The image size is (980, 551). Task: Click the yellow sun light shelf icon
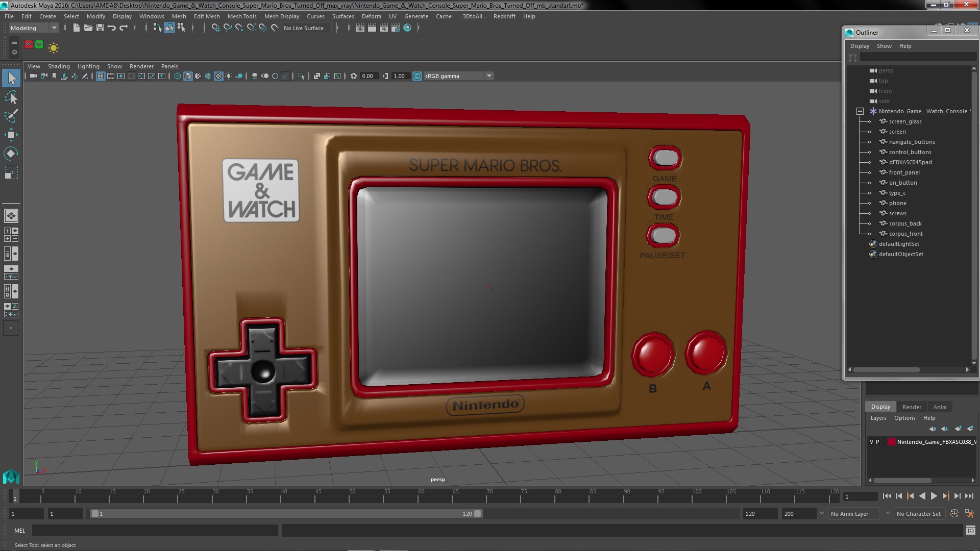pos(54,47)
